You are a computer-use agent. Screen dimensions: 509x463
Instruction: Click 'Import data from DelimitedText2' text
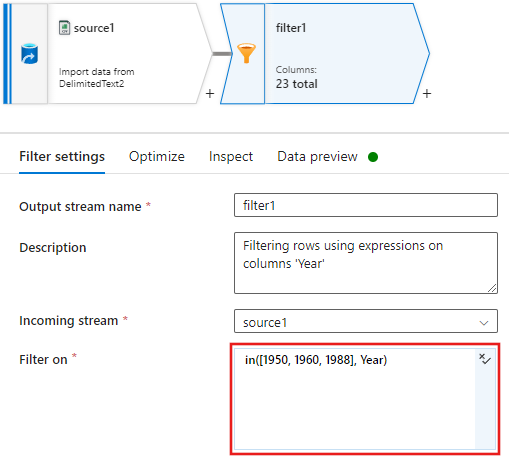click(x=97, y=78)
